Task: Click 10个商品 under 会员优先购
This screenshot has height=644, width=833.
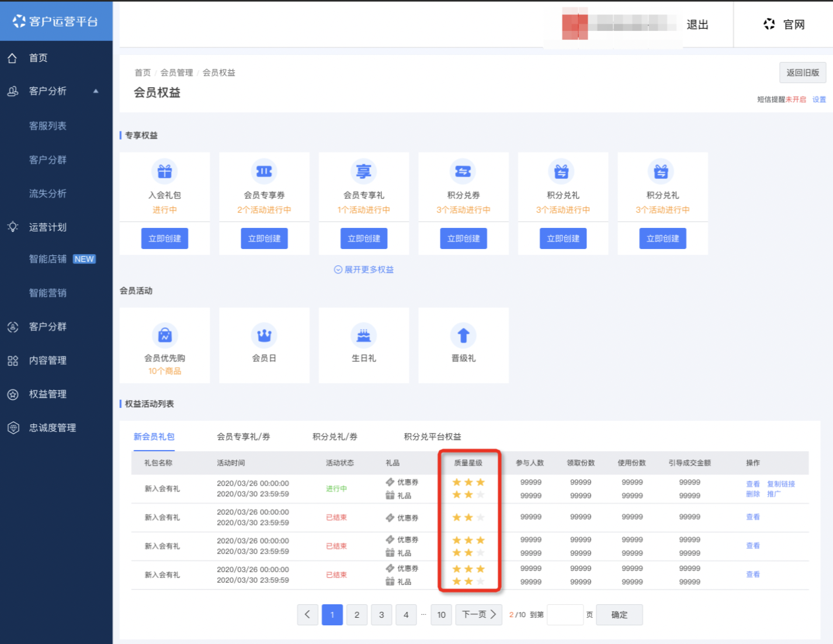Action: pyautogui.click(x=165, y=371)
